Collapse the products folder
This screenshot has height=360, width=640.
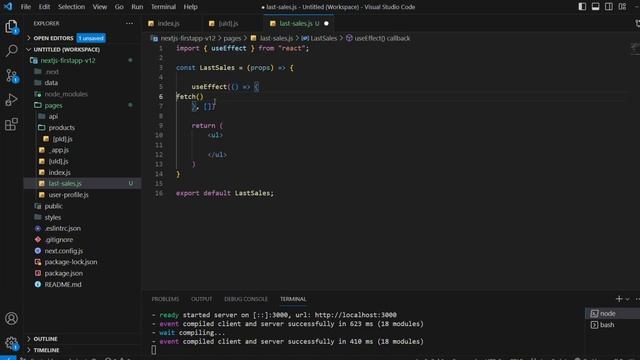click(x=61, y=128)
